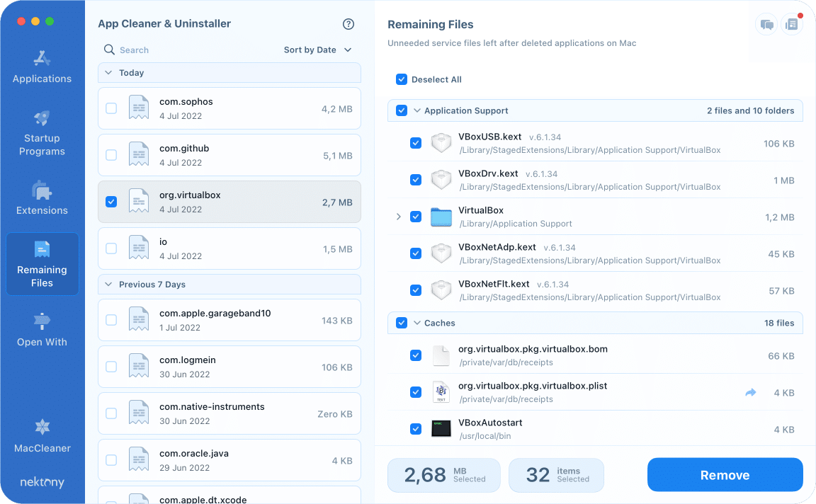Check the com.logmein checkbox
The image size is (816, 504).
pyautogui.click(x=111, y=367)
